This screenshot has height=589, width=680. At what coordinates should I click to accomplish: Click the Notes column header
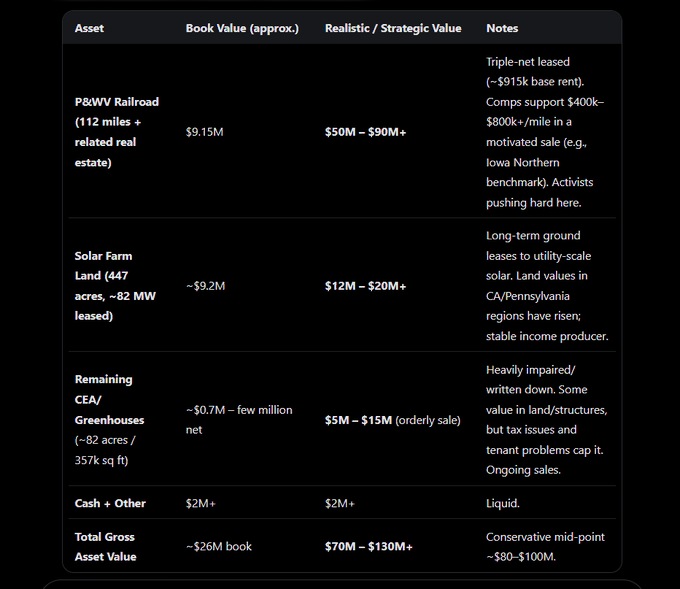502,28
